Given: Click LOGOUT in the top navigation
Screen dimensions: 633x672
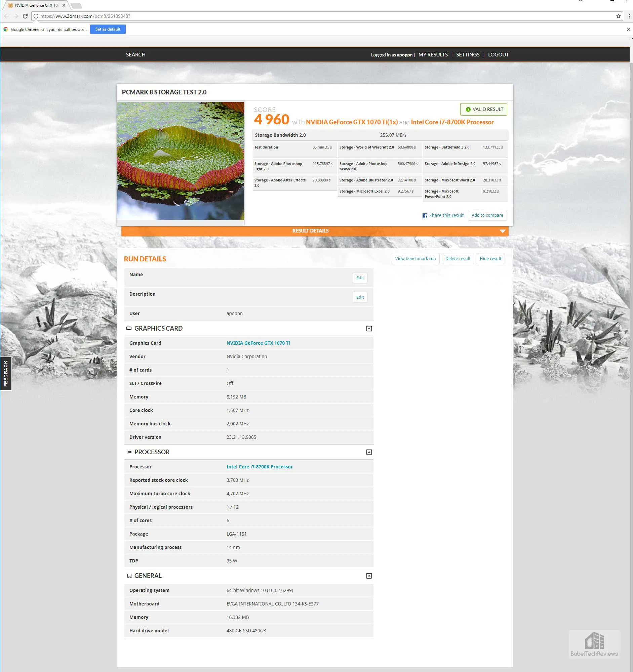Looking at the screenshot, I should pyautogui.click(x=498, y=54).
